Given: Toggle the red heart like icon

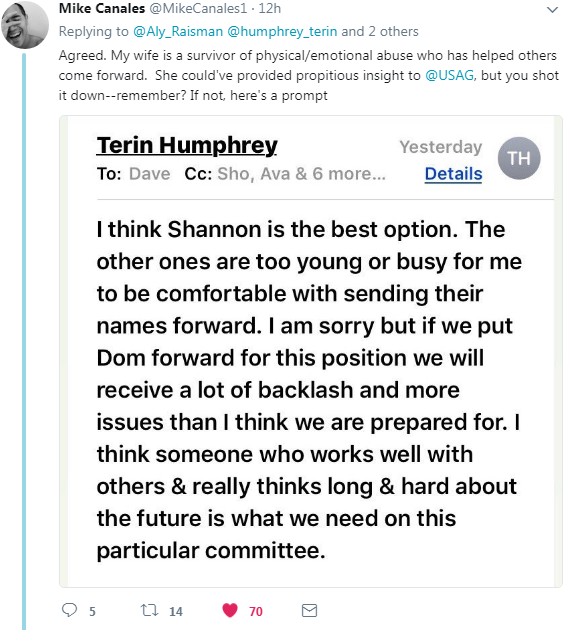Looking at the screenshot, I should [x=230, y=610].
